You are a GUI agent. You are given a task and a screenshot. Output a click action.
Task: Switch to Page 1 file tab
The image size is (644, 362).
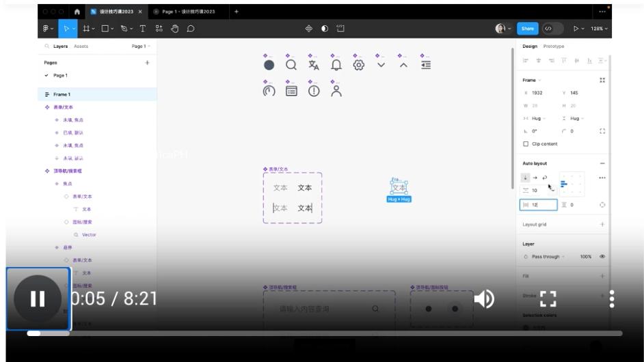(x=188, y=12)
